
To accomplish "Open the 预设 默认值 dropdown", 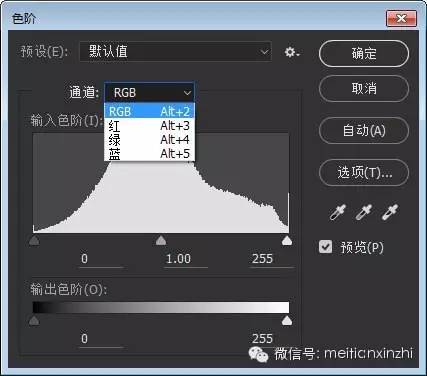I will pyautogui.click(x=175, y=52).
